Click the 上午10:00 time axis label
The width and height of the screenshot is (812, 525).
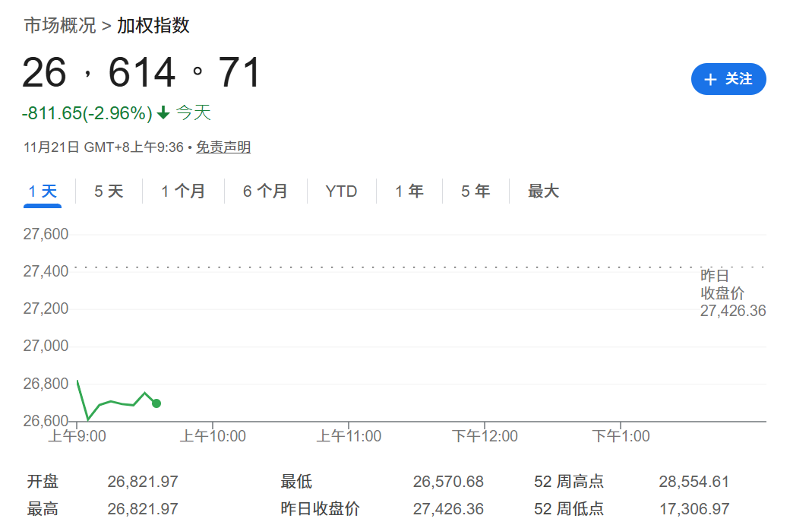coord(213,436)
